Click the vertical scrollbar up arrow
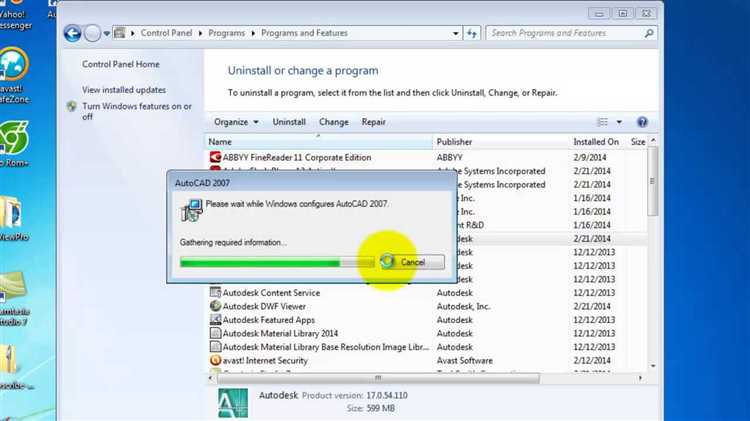 tap(653, 140)
